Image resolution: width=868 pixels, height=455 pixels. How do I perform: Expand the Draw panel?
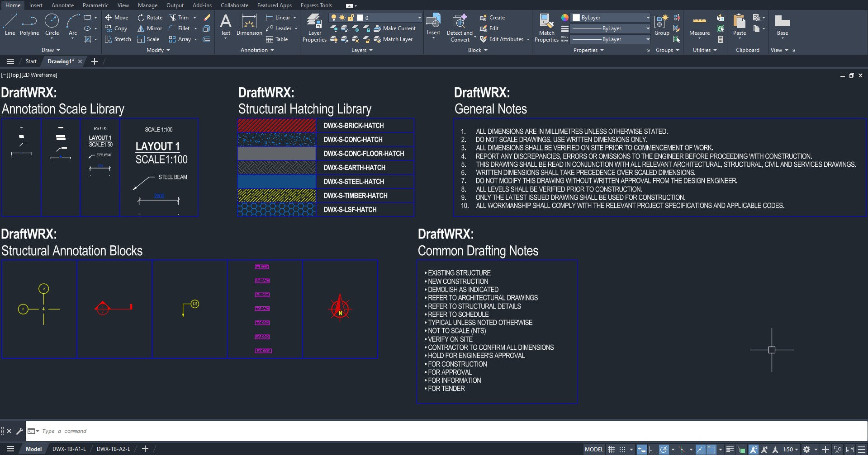[x=51, y=50]
